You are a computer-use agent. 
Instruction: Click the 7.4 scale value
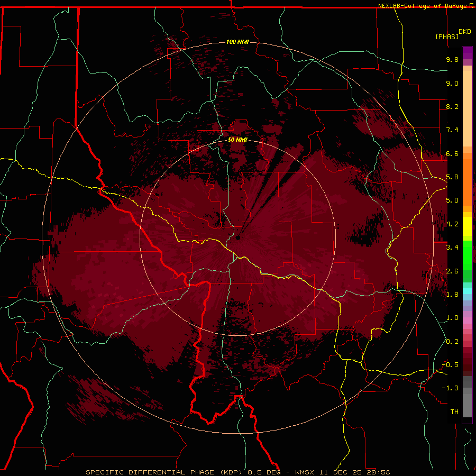click(452, 130)
